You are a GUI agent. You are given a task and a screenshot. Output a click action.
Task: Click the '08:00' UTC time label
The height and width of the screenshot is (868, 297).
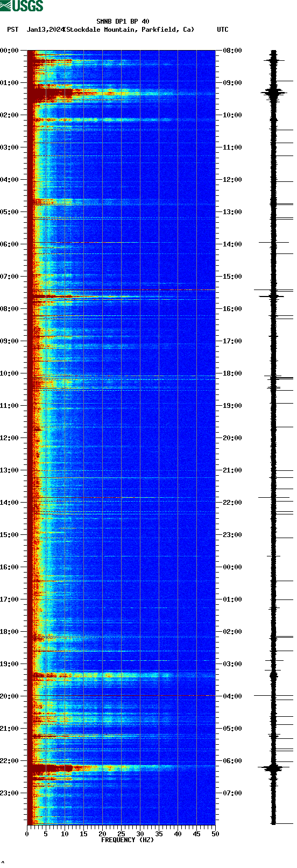(x=232, y=51)
